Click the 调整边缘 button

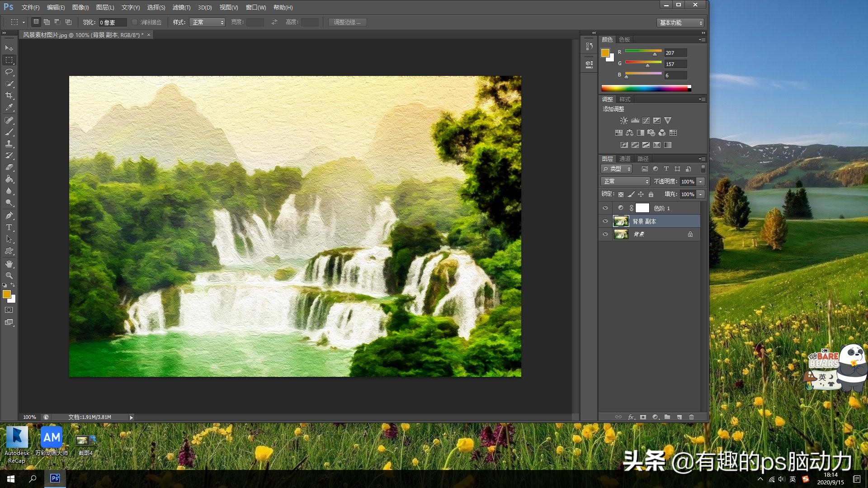[347, 22]
